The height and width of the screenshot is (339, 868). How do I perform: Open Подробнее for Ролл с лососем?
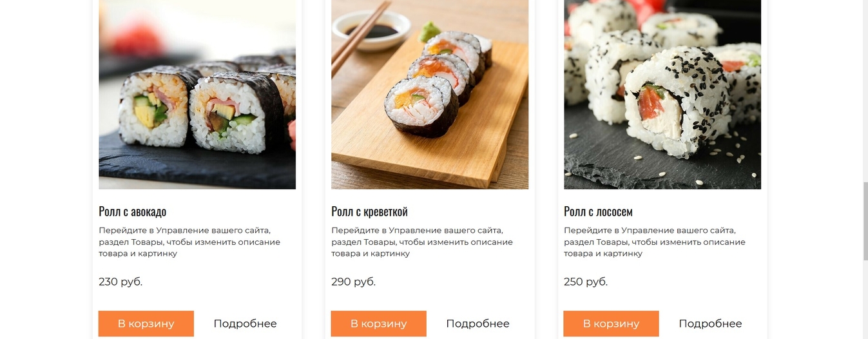(x=710, y=324)
